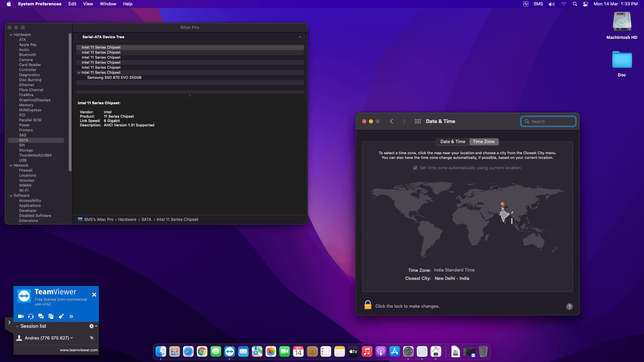
Task: Open Podcasts in the Dock
Action: tap(381, 351)
